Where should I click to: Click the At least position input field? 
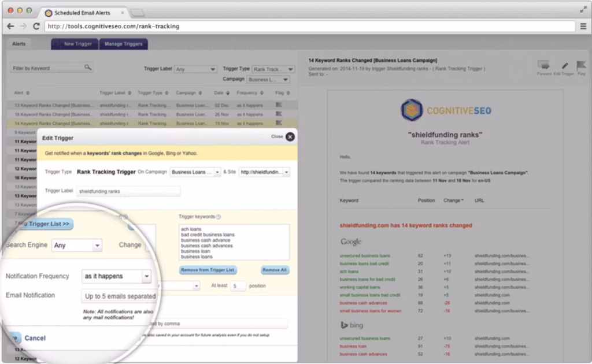tap(239, 285)
